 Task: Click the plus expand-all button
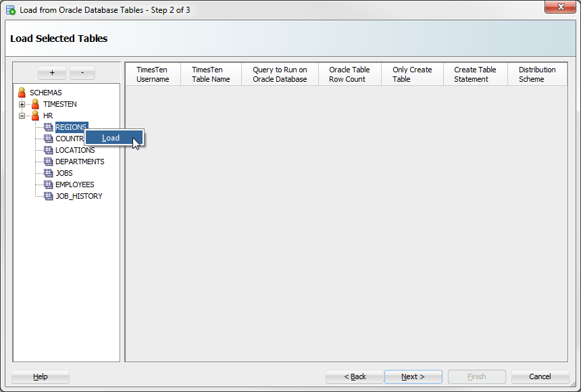point(52,73)
